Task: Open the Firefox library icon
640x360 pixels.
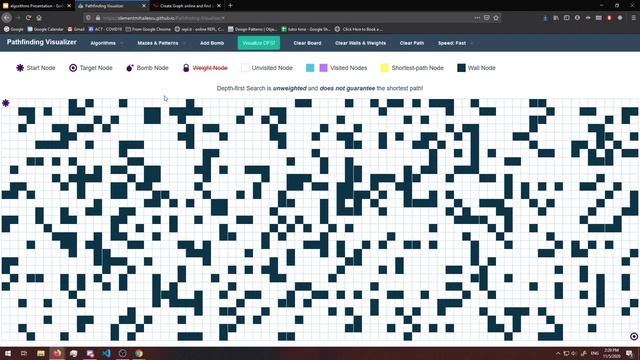Action: 556,18
